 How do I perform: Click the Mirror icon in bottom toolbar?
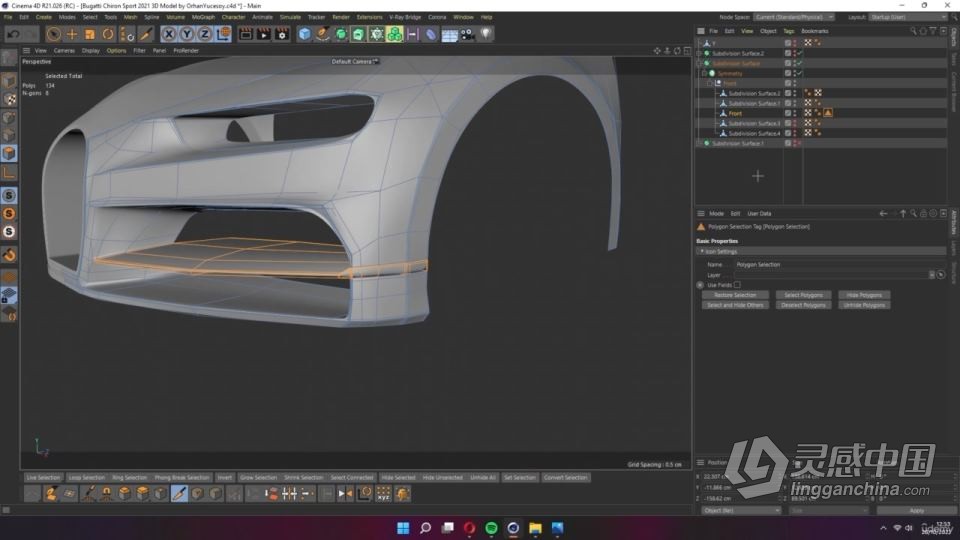click(x=345, y=493)
